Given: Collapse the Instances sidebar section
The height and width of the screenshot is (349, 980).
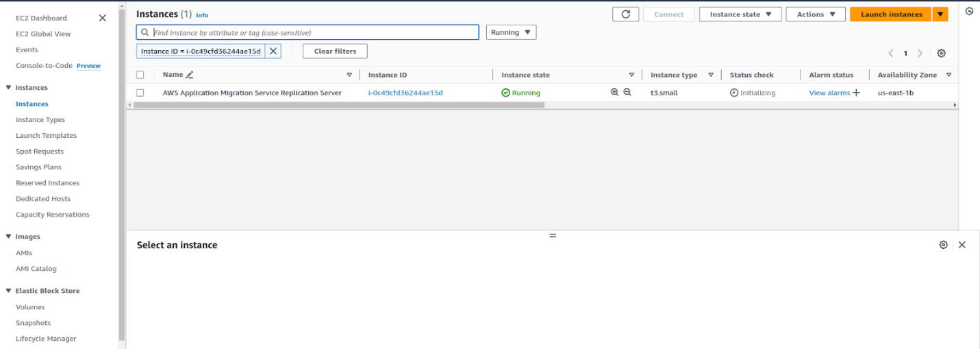Looking at the screenshot, I should pyautogui.click(x=8, y=88).
